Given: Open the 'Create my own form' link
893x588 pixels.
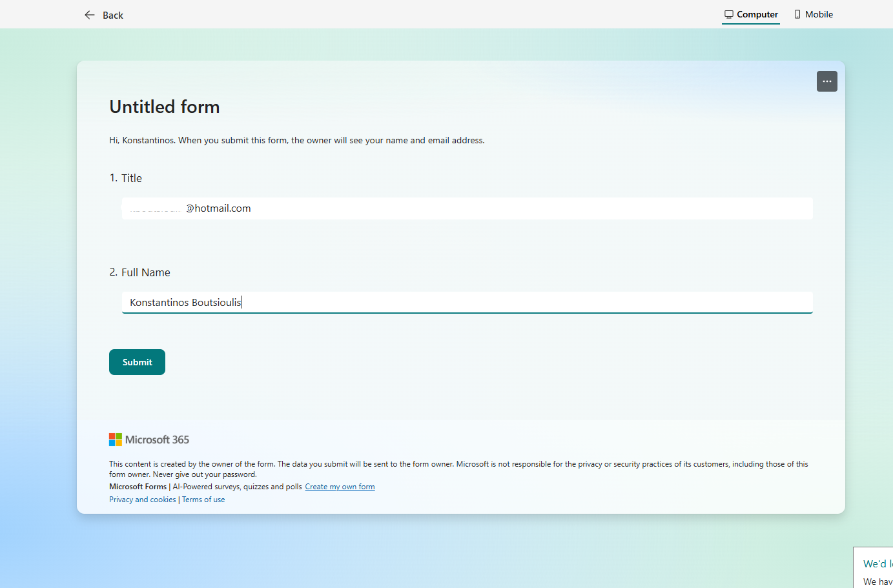Looking at the screenshot, I should (x=340, y=487).
